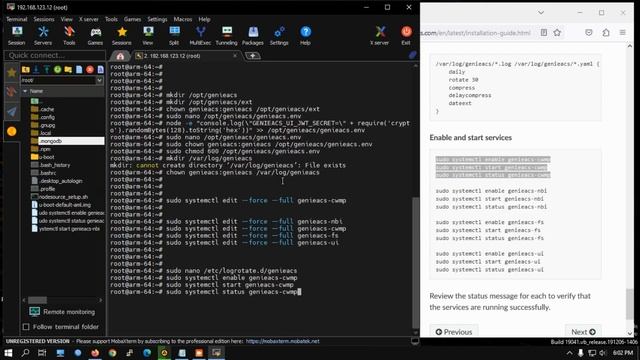Open the Help menu

click(x=204, y=19)
